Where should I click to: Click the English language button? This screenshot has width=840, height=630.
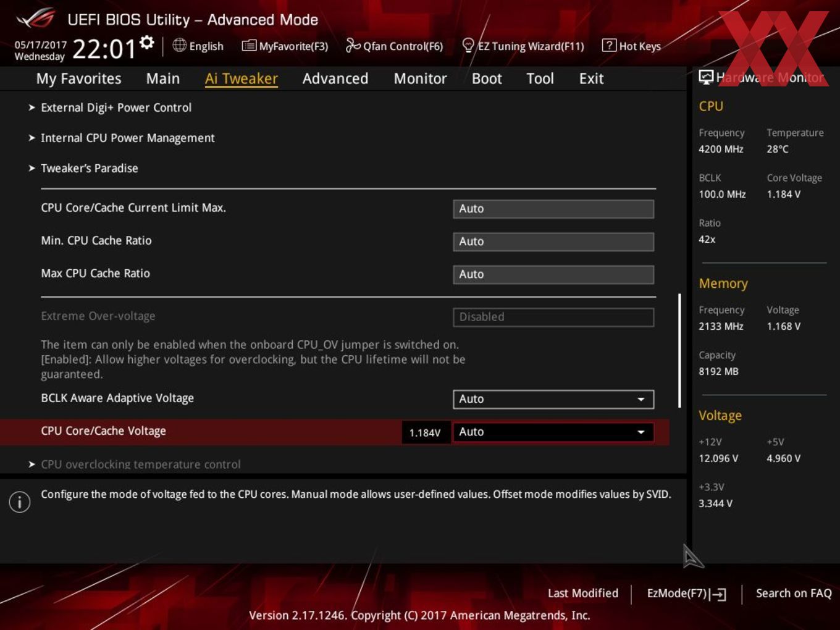pos(198,46)
